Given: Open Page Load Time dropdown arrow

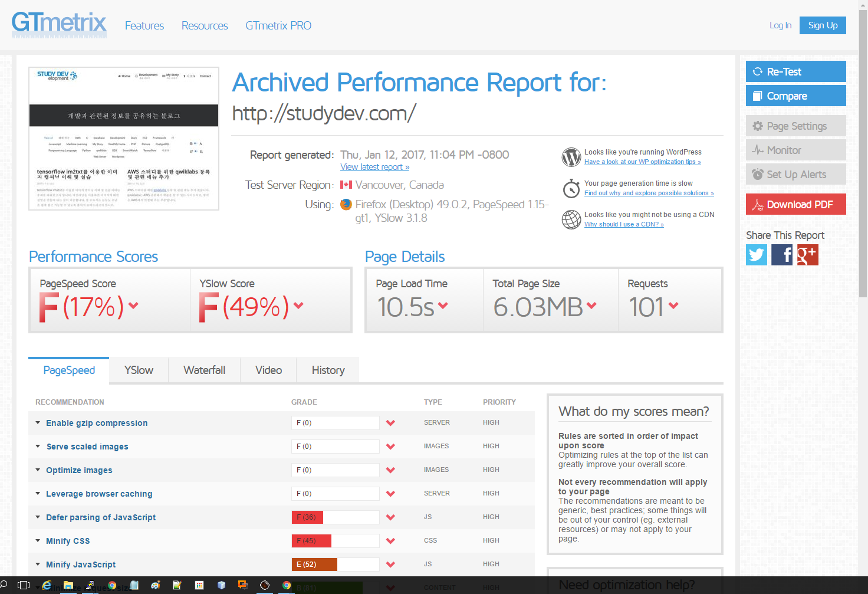Looking at the screenshot, I should tap(443, 306).
